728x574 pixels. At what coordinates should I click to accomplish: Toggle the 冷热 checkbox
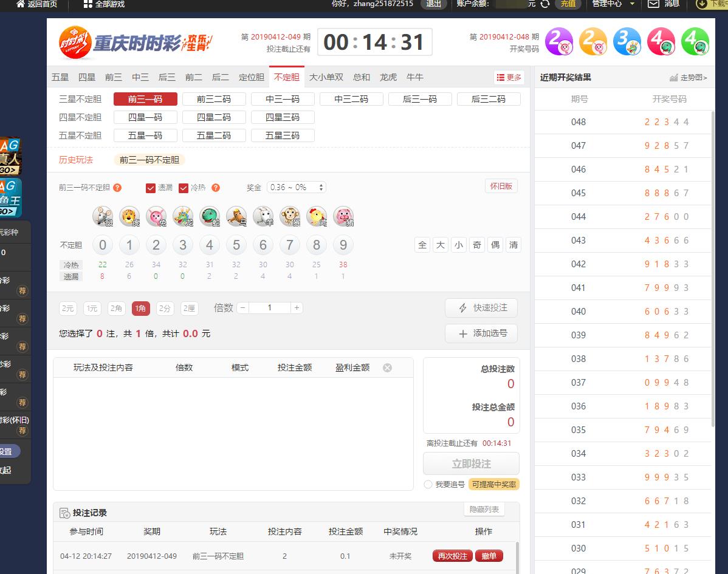184,188
